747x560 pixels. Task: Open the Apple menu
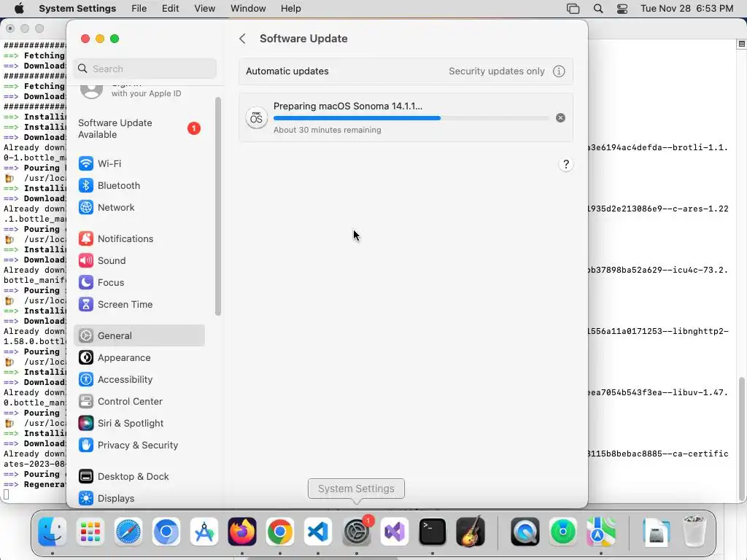(19, 9)
